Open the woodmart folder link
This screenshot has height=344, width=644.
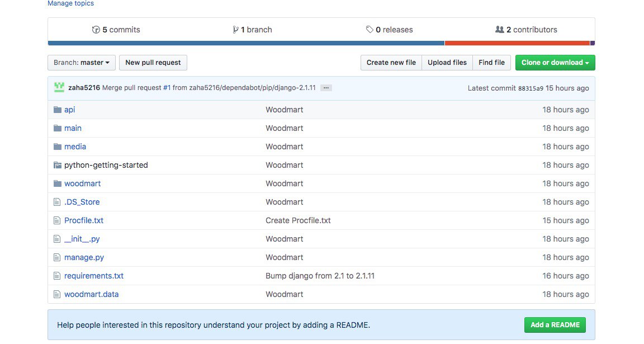[x=83, y=183]
